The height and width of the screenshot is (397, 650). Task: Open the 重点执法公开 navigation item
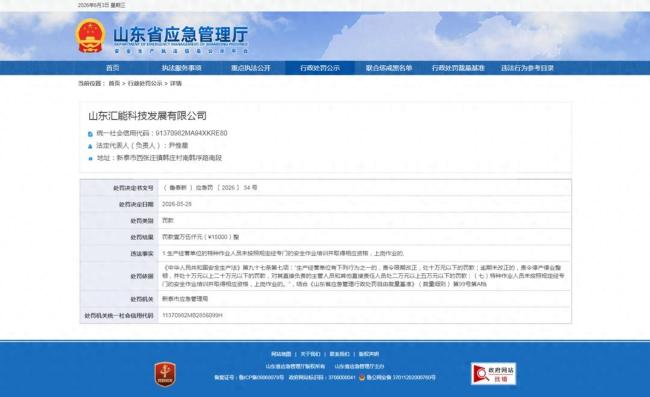pyautogui.click(x=250, y=68)
